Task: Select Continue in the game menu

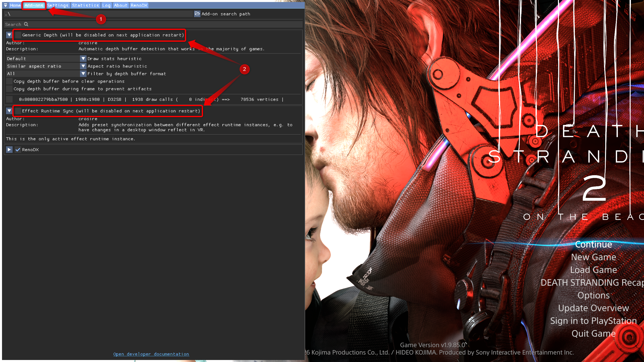Action: tap(593, 244)
